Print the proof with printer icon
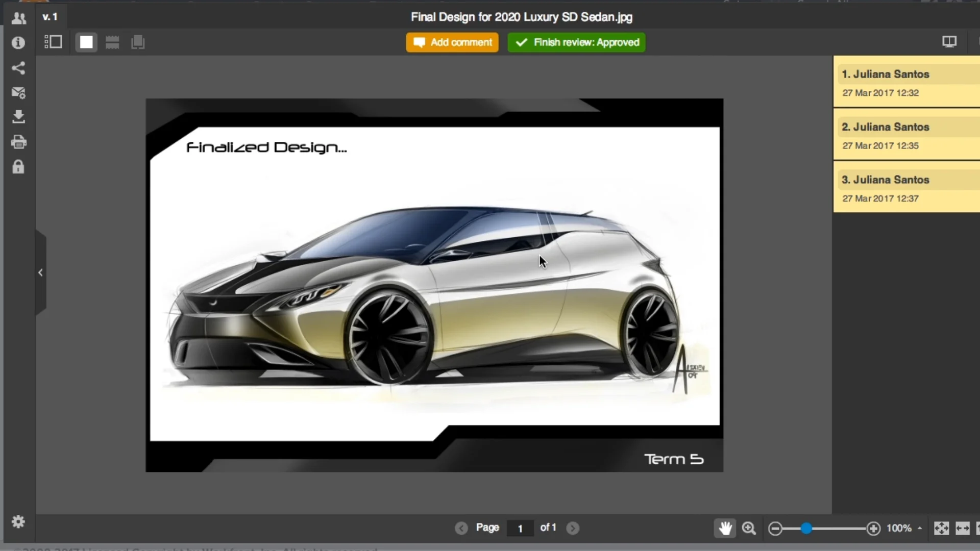Image resolution: width=980 pixels, height=551 pixels. 18,142
